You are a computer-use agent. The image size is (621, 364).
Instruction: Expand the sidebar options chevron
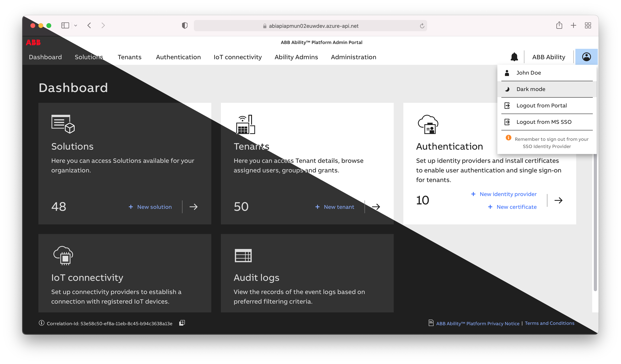pyautogui.click(x=76, y=25)
